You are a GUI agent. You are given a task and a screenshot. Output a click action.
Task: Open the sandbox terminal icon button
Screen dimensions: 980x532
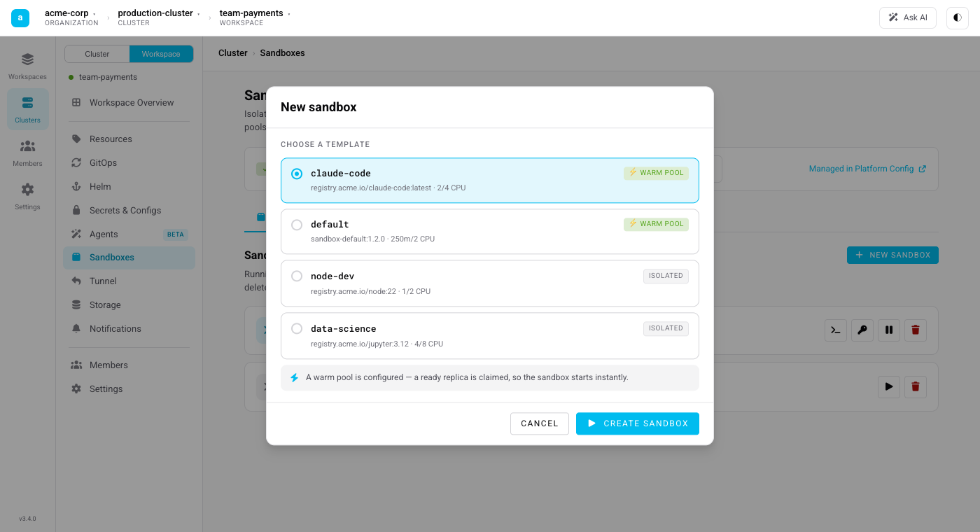coord(836,330)
